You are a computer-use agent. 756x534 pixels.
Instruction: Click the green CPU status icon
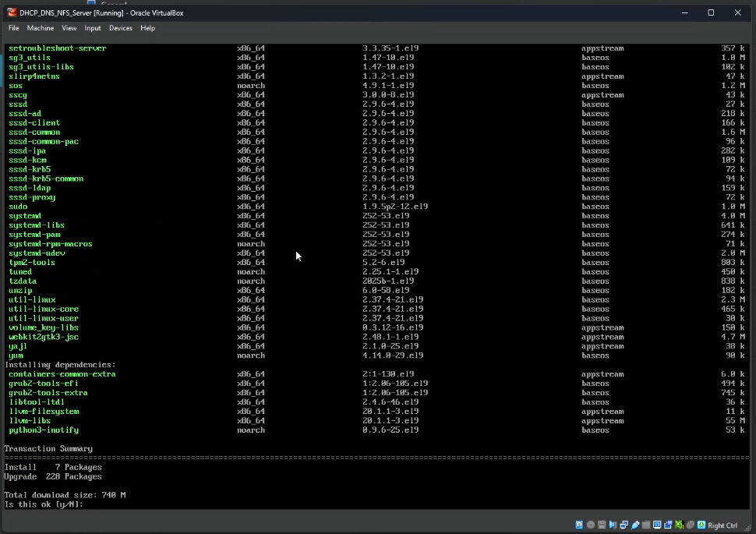pyautogui.click(x=680, y=525)
